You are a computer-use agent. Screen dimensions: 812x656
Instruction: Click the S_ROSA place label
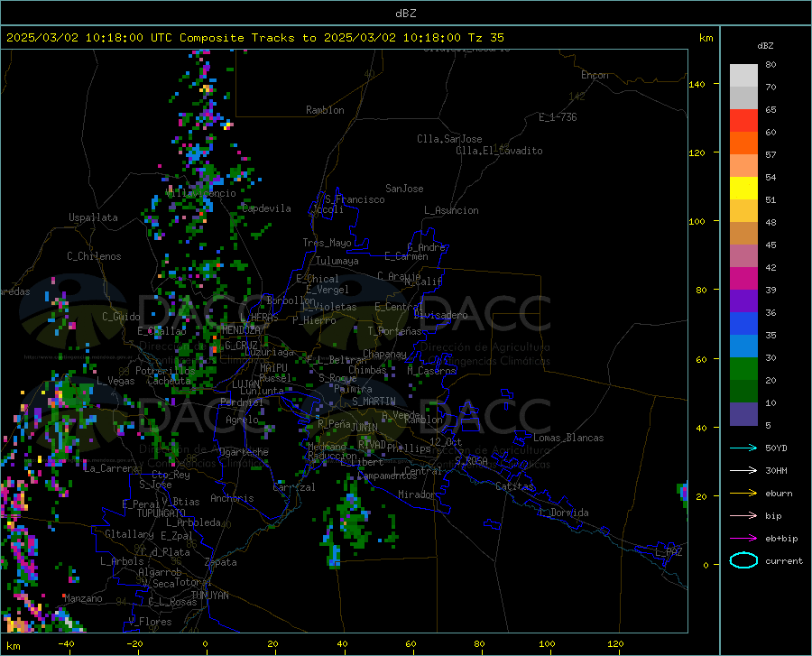(x=471, y=460)
